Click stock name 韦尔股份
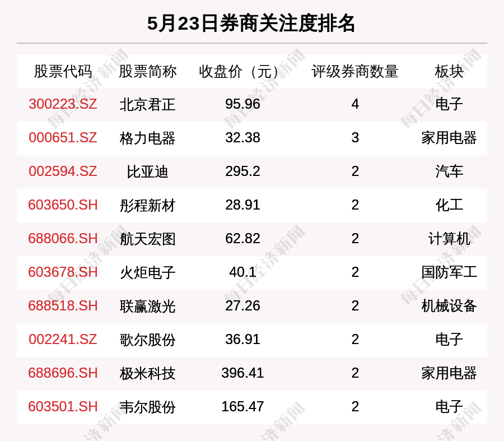 point(147,407)
